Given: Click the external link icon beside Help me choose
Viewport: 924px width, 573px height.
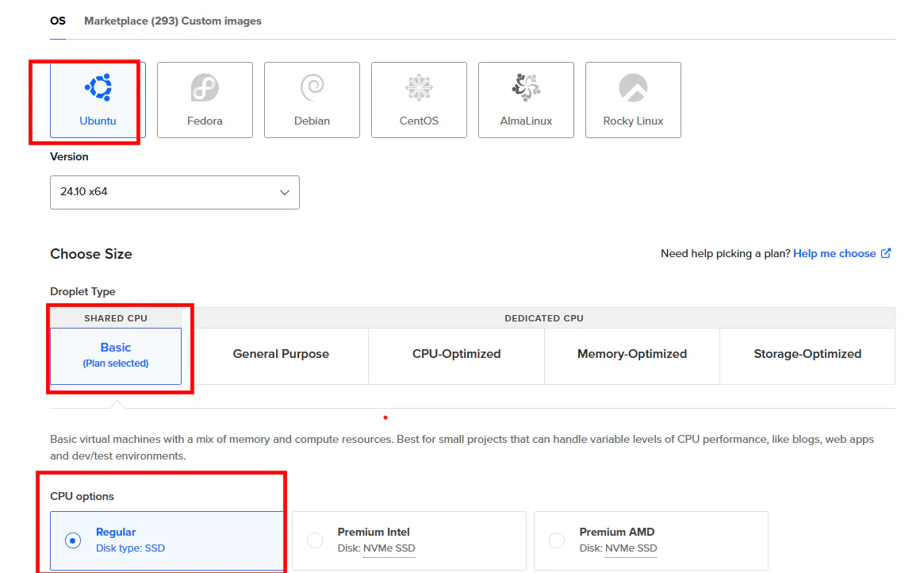Looking at the screenshot, I should (886, 253).
